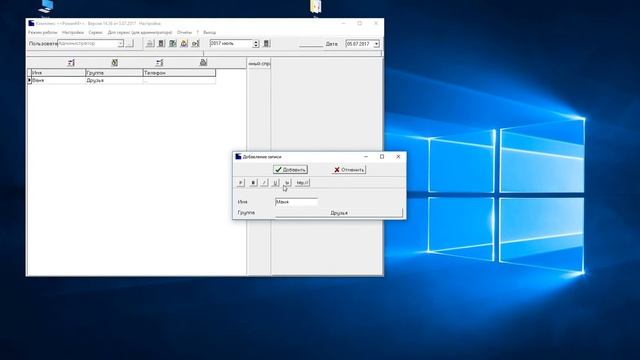Image resolution: width=640 pixels, height=360 pixels.
Task: Open the Сервис menu
Action: pyautogui.click(x=96, y=32)
